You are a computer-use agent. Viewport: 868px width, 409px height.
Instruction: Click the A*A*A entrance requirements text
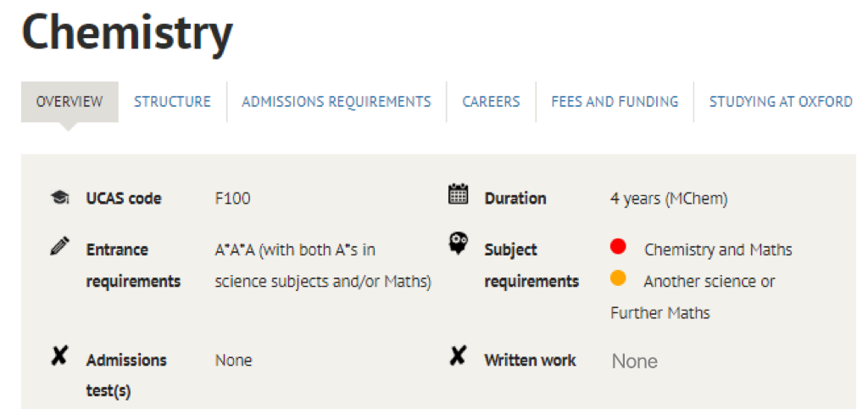click(x=323, y=266)
